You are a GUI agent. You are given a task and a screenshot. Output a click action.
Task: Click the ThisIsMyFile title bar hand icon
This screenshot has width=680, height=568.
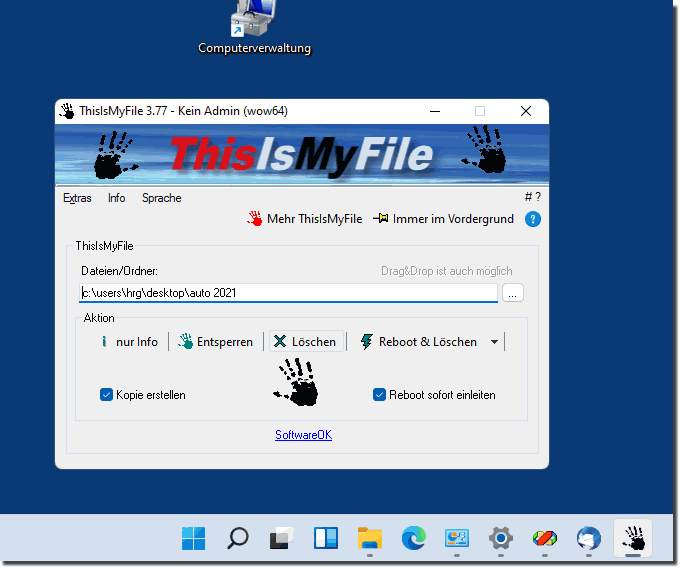click(x=67, y=111)
